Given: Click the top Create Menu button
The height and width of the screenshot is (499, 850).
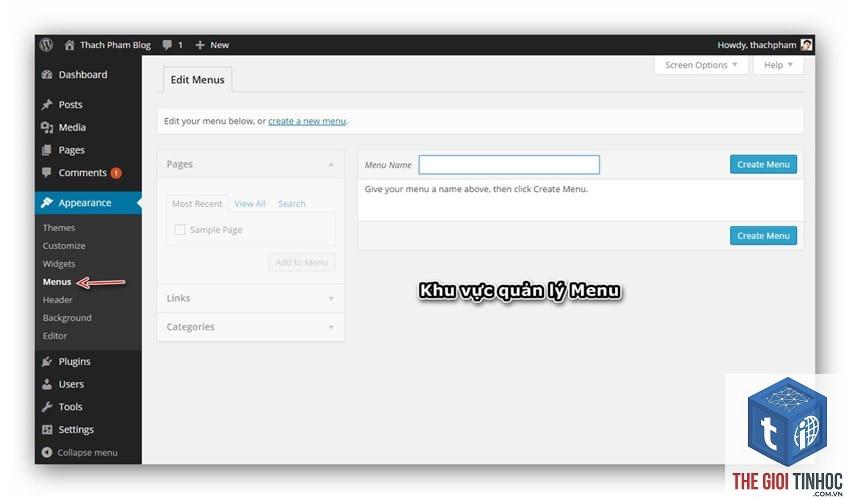Looking at the screenshot, I should (x=763, y=165).
